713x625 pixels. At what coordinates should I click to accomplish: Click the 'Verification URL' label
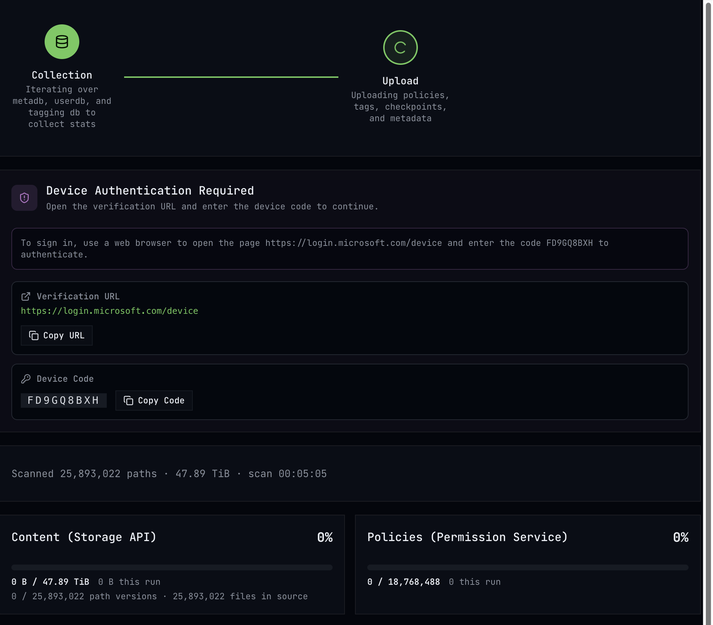[78, 297]
